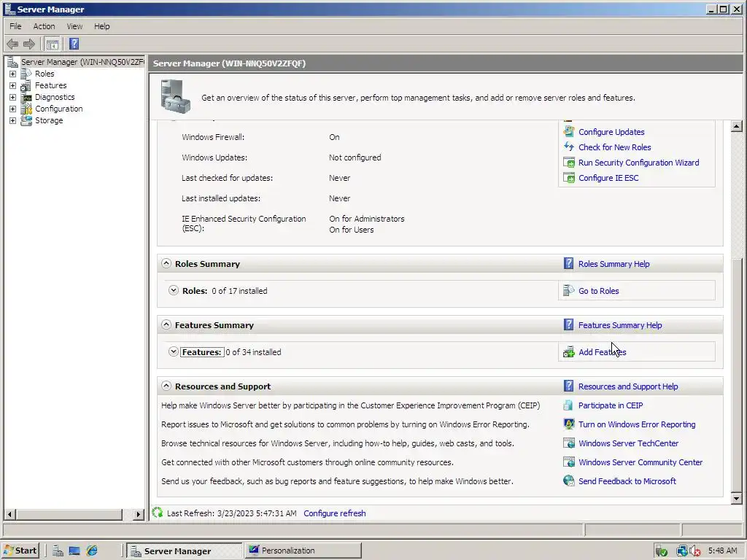Click the Forward arrow toolbar icon
Viewport: 747px width, 560px height.
click(29, 44)
